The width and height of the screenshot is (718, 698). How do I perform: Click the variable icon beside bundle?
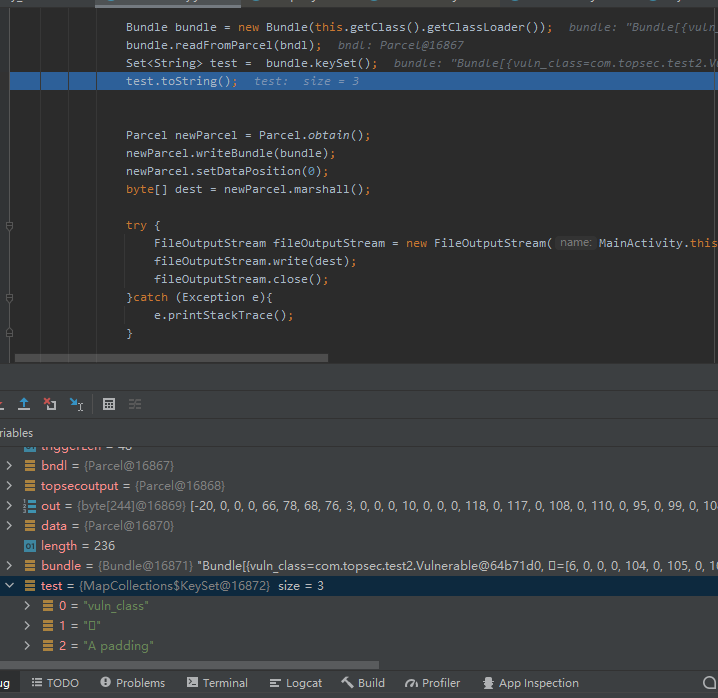pos(30,566)
